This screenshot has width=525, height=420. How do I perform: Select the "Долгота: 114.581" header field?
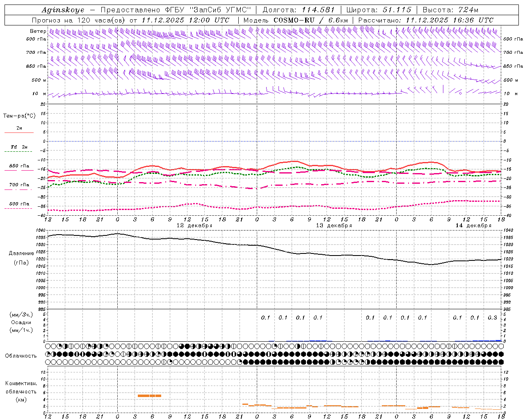[x=299, y=10]
